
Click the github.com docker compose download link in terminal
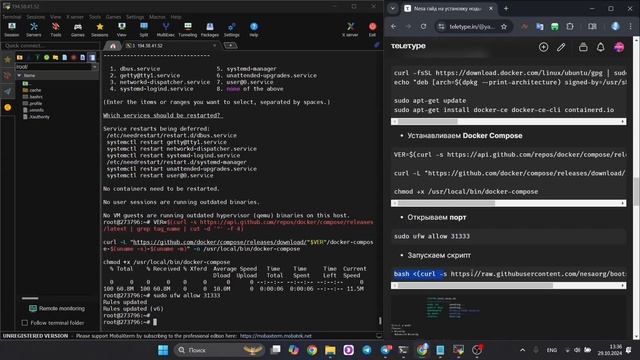click(220, 242)
